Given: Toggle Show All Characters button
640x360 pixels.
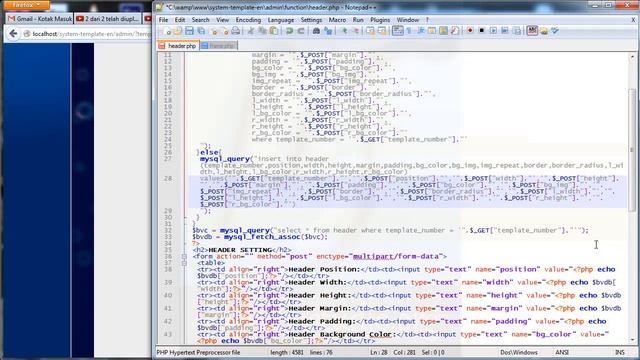Looking at the screenshot, I should click(x=409, y=31).
